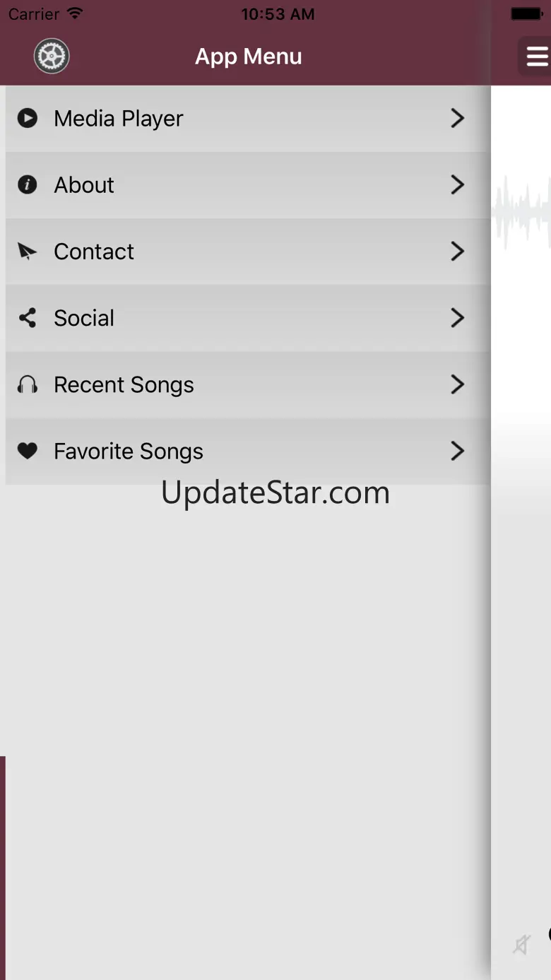Expand the About row chevron
551x980 pixels.
click(458, 185)
